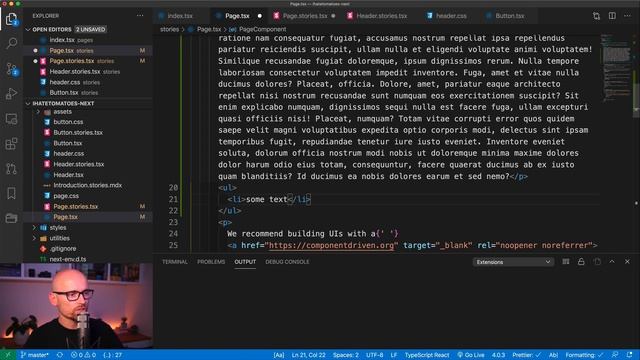Screen dimensions: 640x360
Task: Open the Run and Debug view
Action: pyautogui.click(x=11, y=93)
